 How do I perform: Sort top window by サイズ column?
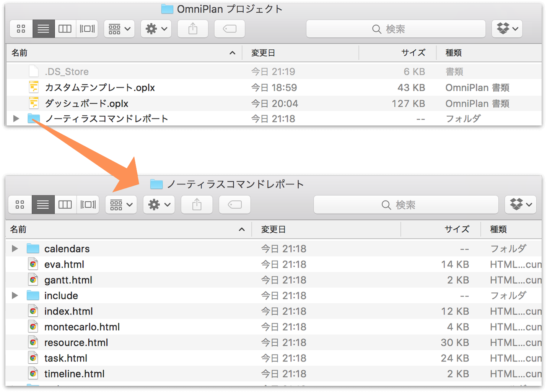398,53
